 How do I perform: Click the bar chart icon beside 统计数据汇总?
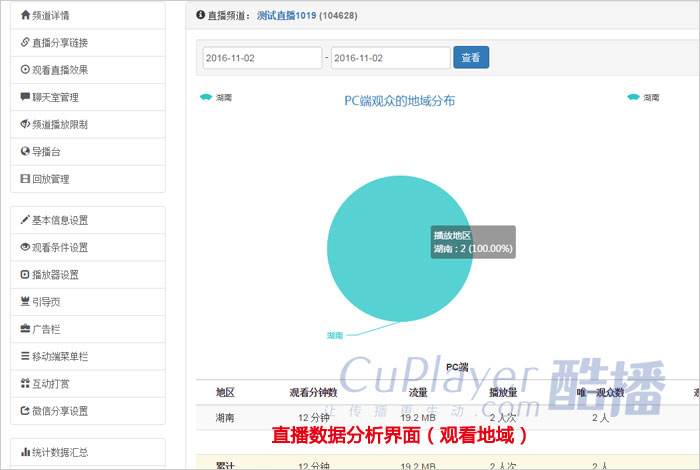[25, 452]
